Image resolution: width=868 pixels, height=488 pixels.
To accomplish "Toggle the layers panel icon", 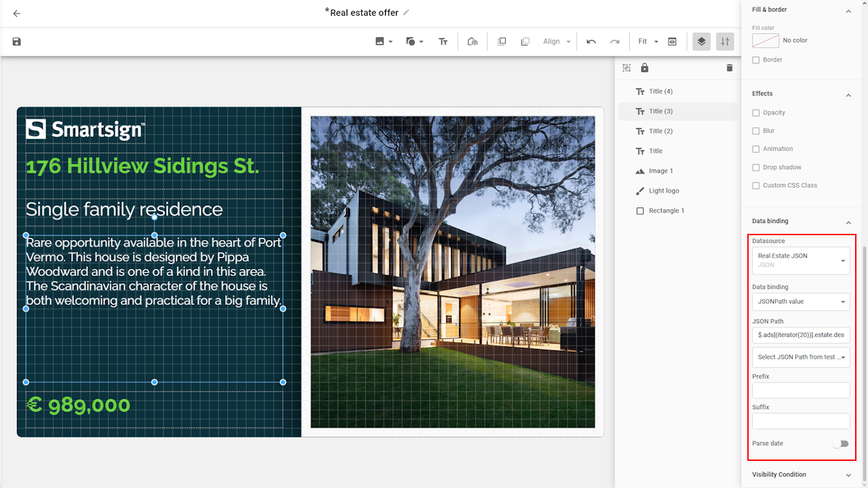I will pos(701,41).
